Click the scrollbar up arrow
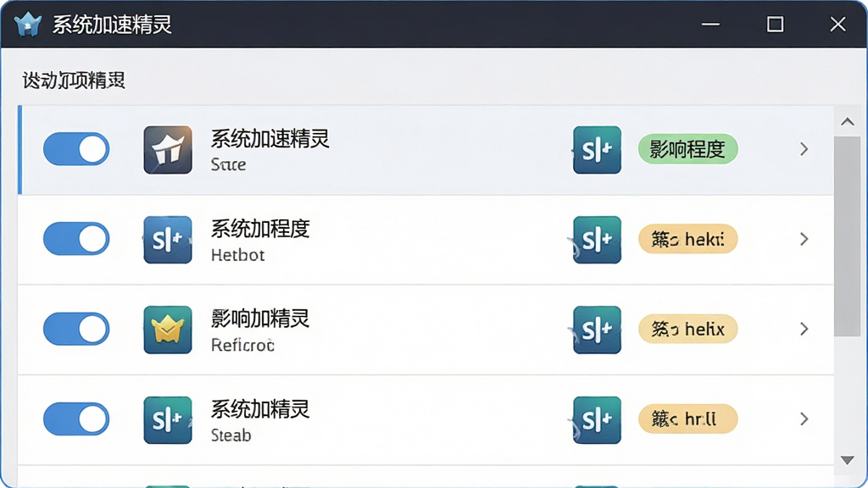868x488 pixels. point(847,122)
